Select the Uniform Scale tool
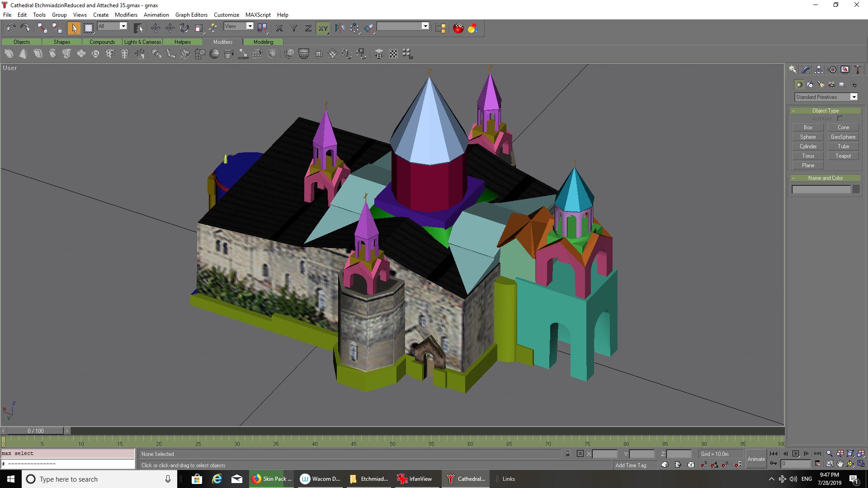This screenshot has height=488, width=868. pos(198,28)
